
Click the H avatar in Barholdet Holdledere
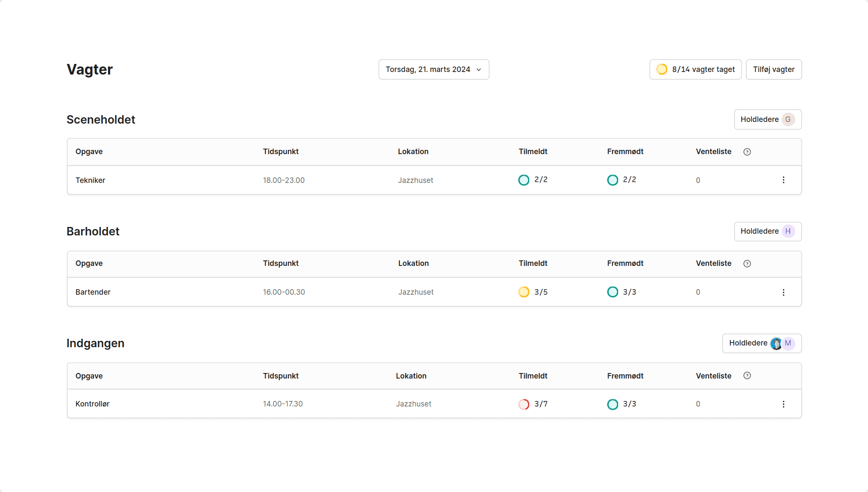[x=788, y=231]
